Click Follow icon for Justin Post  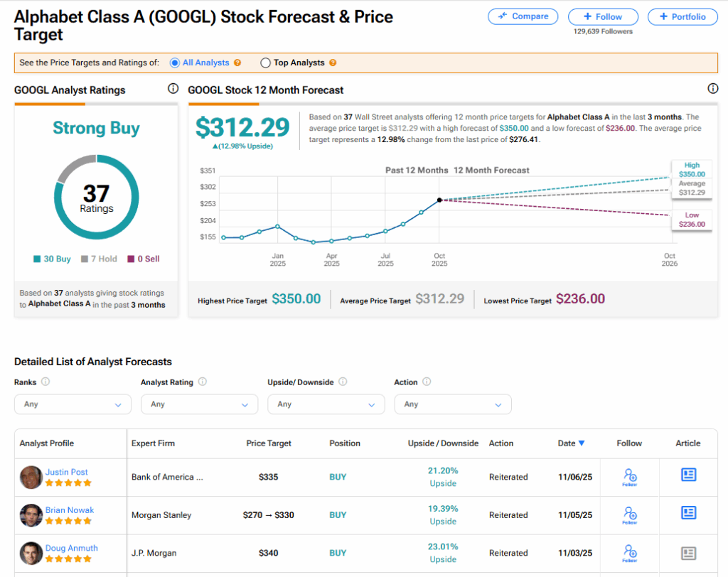coord(629,476)
